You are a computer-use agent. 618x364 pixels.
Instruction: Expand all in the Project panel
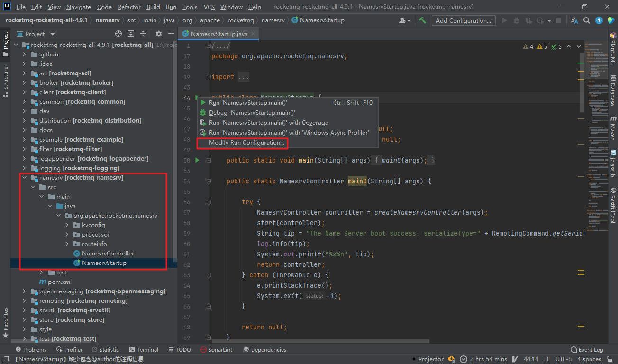[131, 34]
